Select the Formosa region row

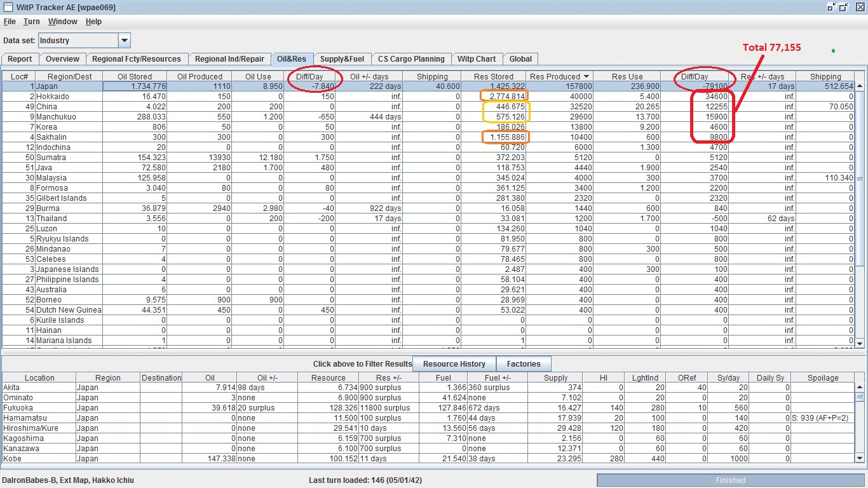pos(428,188)
